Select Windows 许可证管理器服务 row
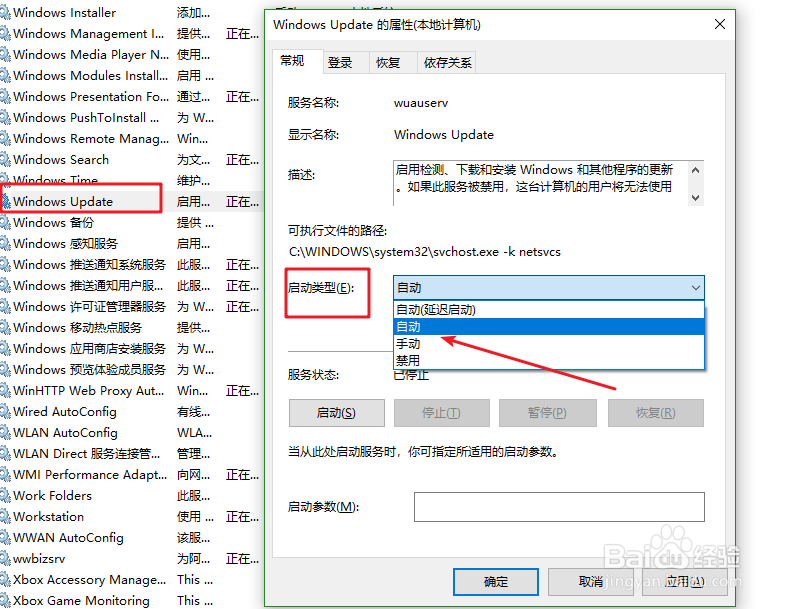Viewport: 787px width, 609px height. coord(130,307)
